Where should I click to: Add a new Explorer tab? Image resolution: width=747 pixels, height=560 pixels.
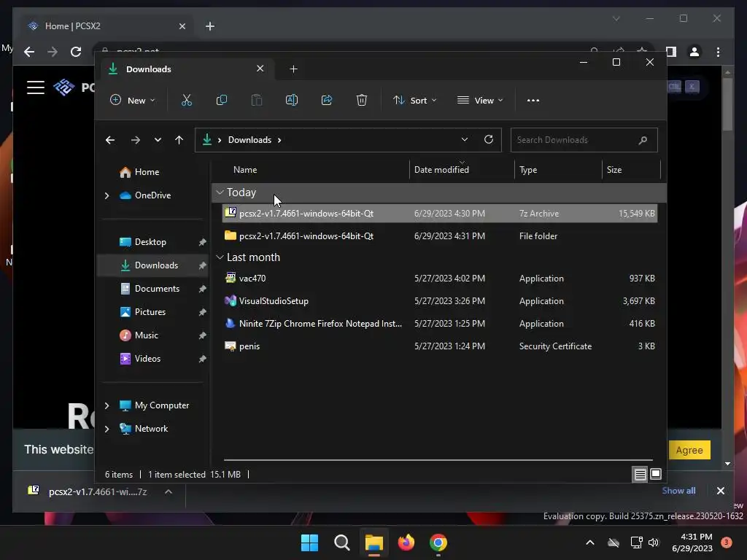pyautogui.click(x=293, y=69)
